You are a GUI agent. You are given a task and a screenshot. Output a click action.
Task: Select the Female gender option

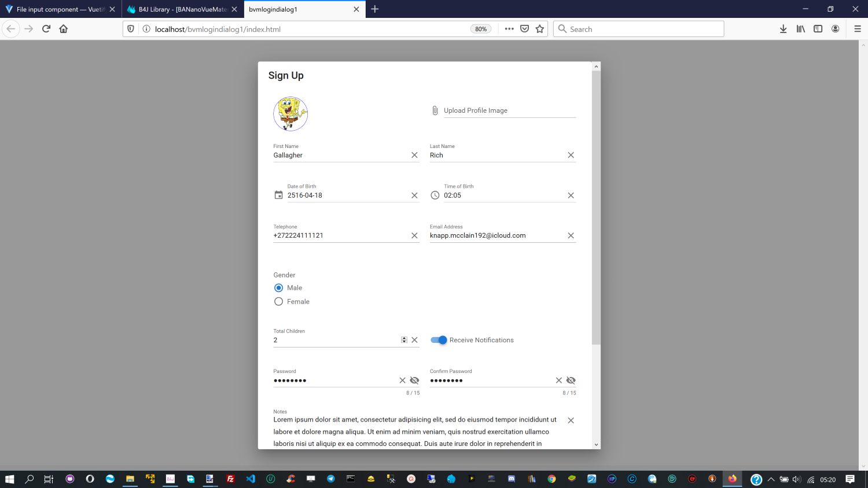click(278, 302)
